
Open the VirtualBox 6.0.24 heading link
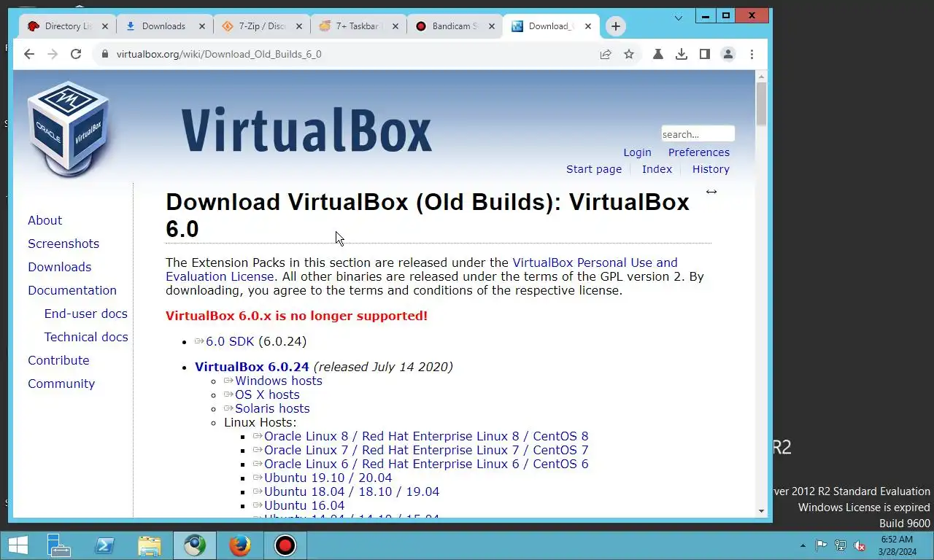point(252,367)
